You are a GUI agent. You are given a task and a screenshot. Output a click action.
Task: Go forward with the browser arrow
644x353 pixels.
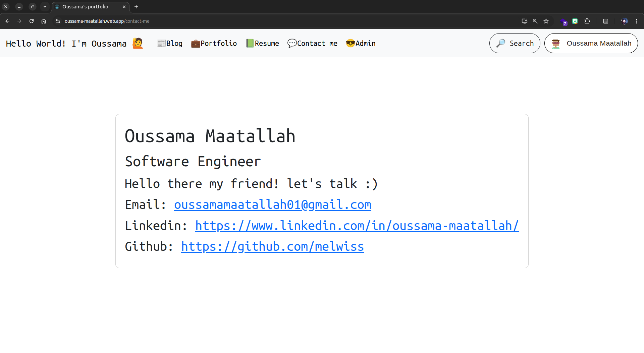[x=19, y=21]
